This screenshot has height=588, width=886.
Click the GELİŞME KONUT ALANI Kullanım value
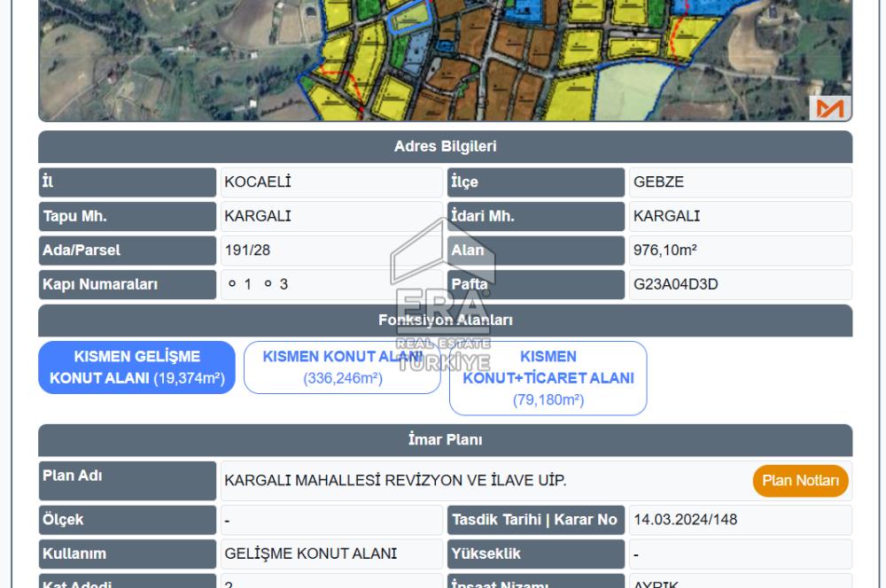coord(331,553)
